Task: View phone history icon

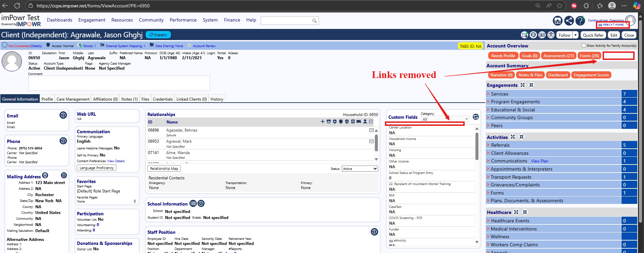Action: [63, 141]
